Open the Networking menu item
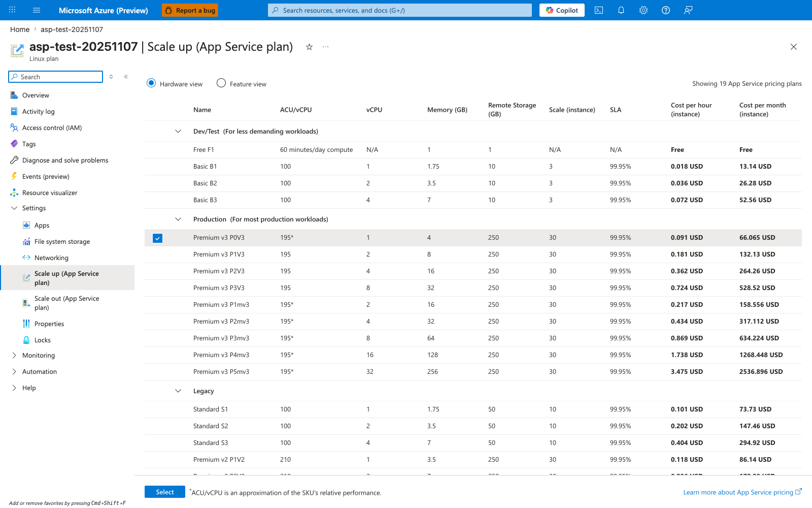Viewport: 812px width, 508px height. 51,258
